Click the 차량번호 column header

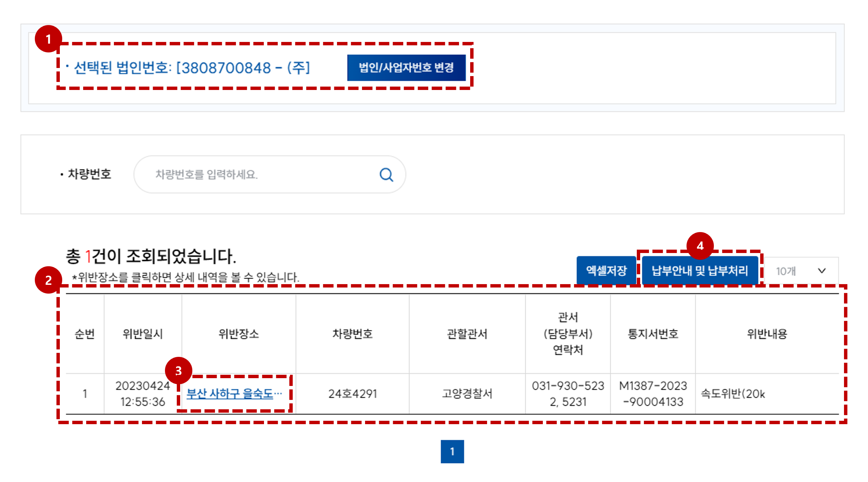[x=352, y=334]
